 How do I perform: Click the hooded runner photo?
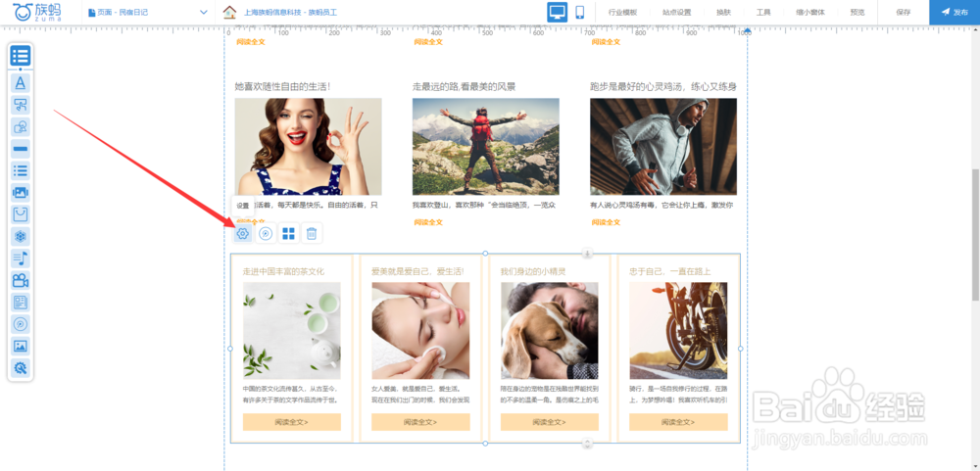tap(663, 147)
